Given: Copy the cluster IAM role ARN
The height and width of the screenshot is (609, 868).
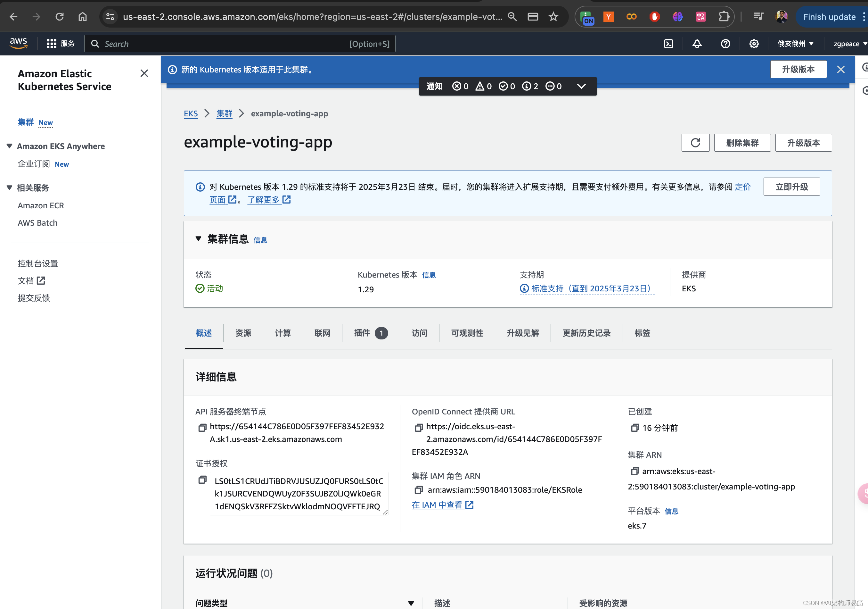Looking at the screenshot, I should click(x=419, y=490).
